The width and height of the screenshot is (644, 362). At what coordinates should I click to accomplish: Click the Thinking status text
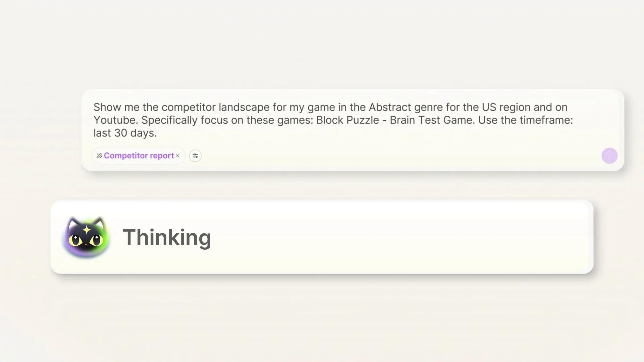point(167,237)
